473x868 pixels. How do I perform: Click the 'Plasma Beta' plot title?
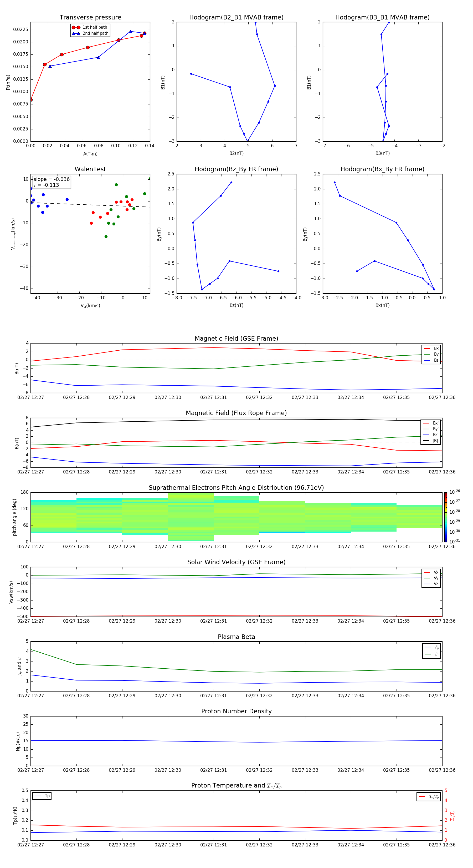236,637
